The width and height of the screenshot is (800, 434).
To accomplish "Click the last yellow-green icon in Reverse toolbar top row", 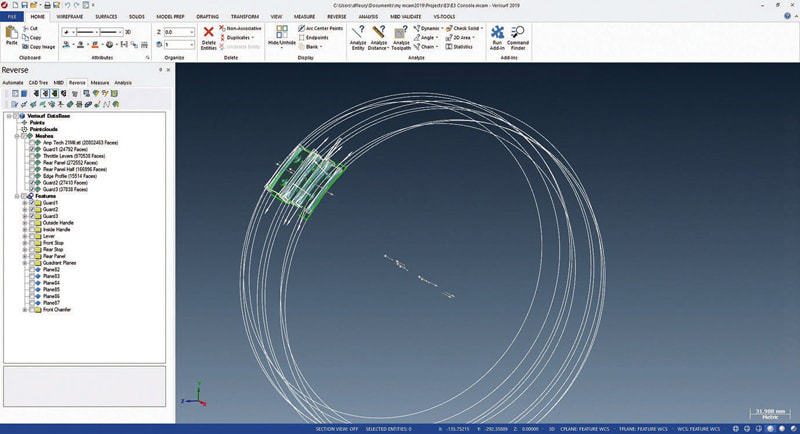I will tap(114, 93).
